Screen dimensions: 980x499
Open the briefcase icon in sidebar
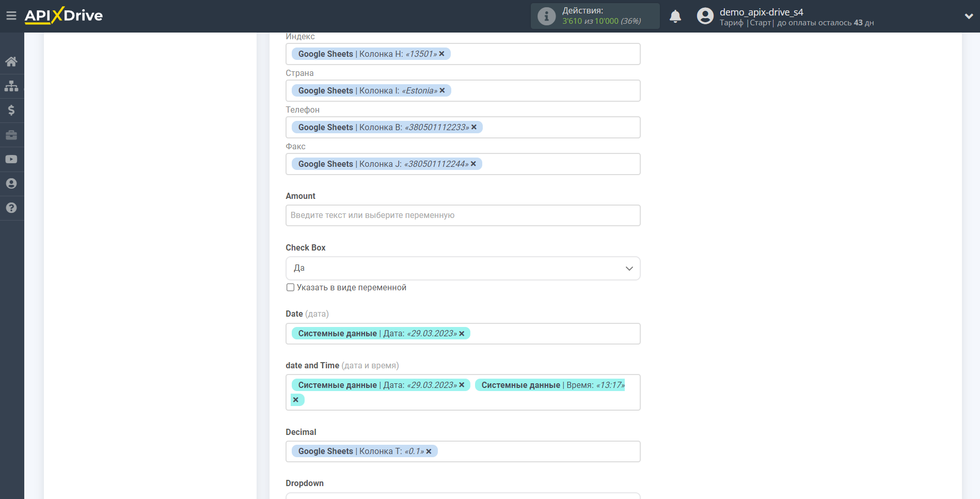click(x=11, y=135)
